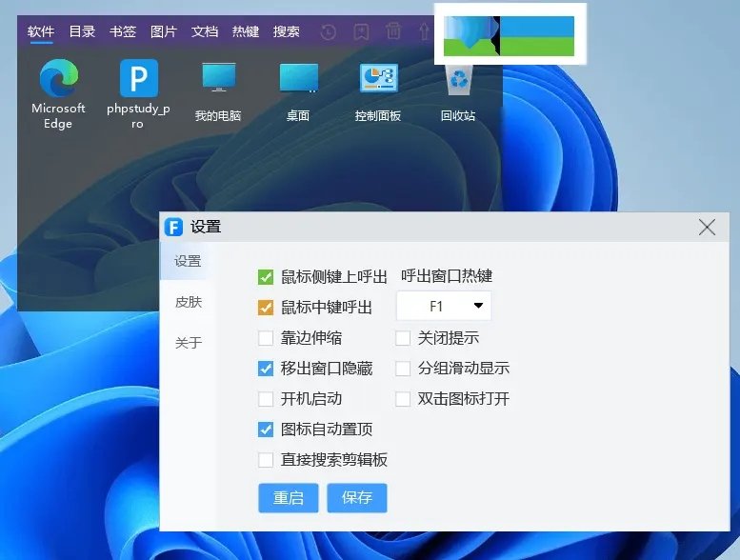This screenshot has height=560, width=740.
Task: Launch phpstudy_pro icon
Action: (x=138, y=80)
